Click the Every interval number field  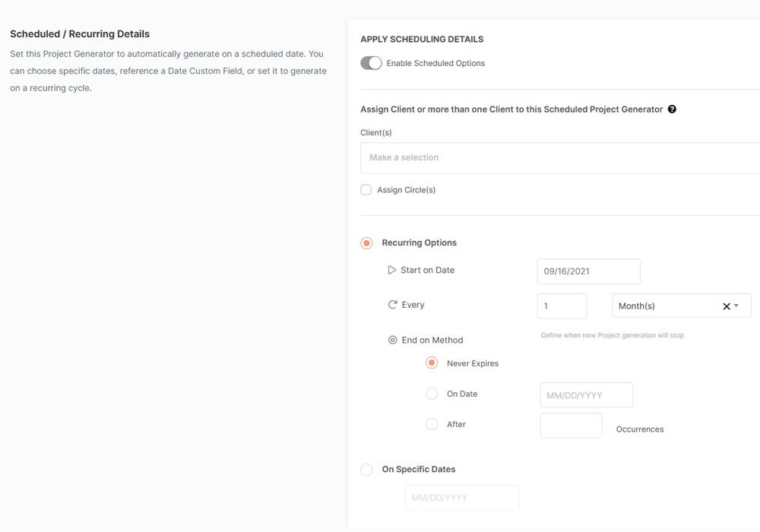click(562, 306)
